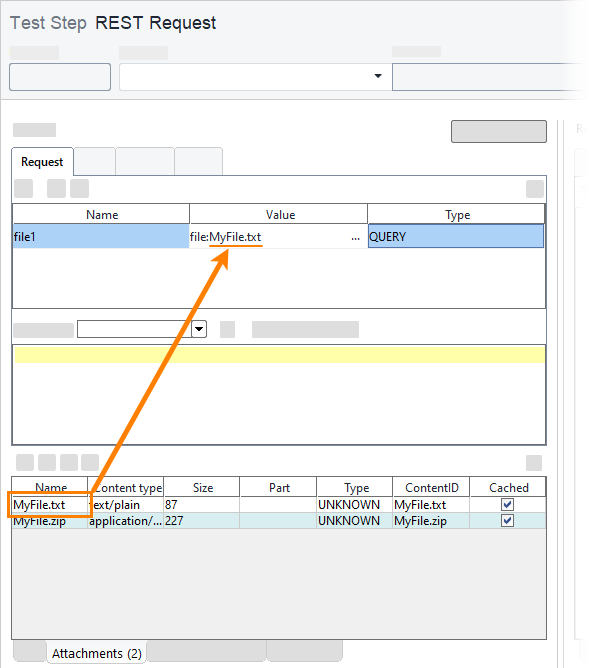Viewport: 589px width, 668px height.
Task: Click the Content type column header
Action: pos(125,487)
